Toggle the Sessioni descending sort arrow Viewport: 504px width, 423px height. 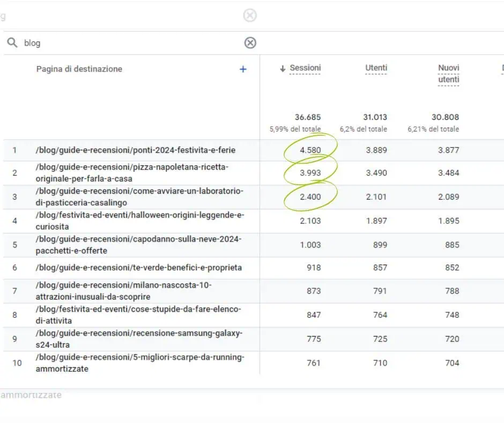click(x=283, y=69)
